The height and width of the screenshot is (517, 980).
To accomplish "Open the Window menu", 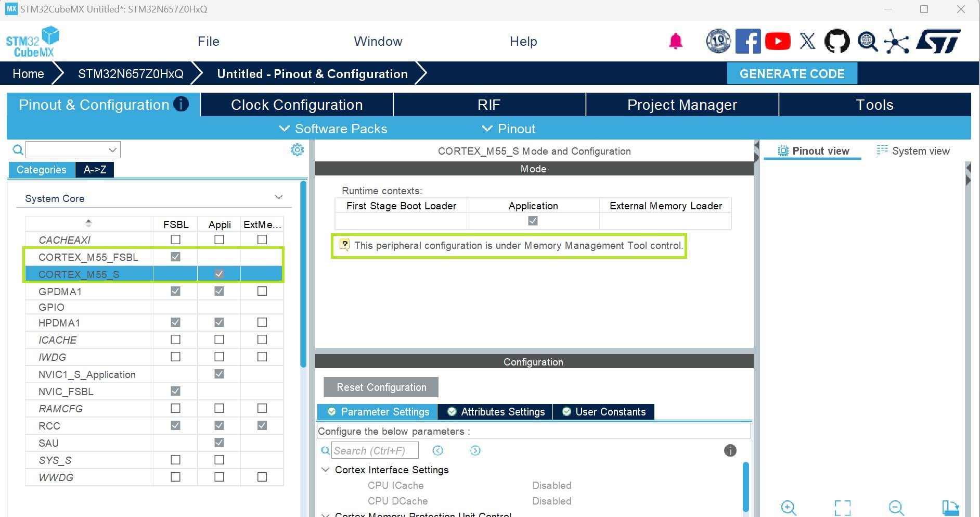I will pos(378,41).
